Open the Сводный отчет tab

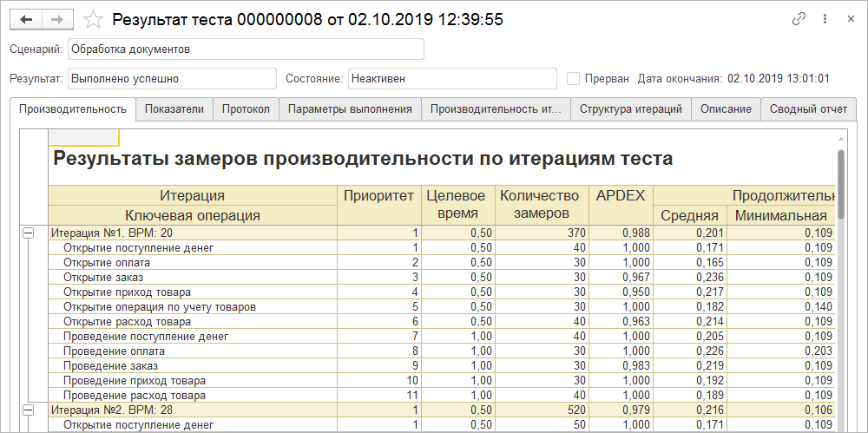808,109
